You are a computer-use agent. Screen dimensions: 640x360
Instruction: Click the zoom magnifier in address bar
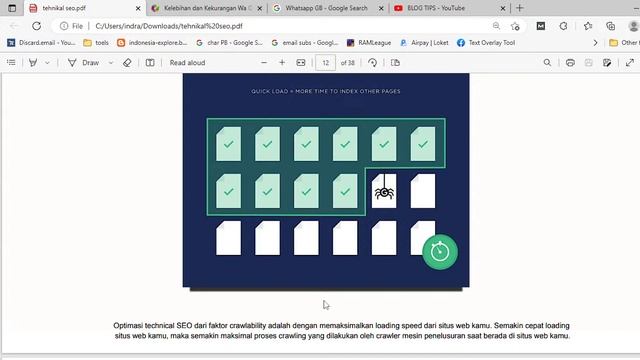(496, 26)
